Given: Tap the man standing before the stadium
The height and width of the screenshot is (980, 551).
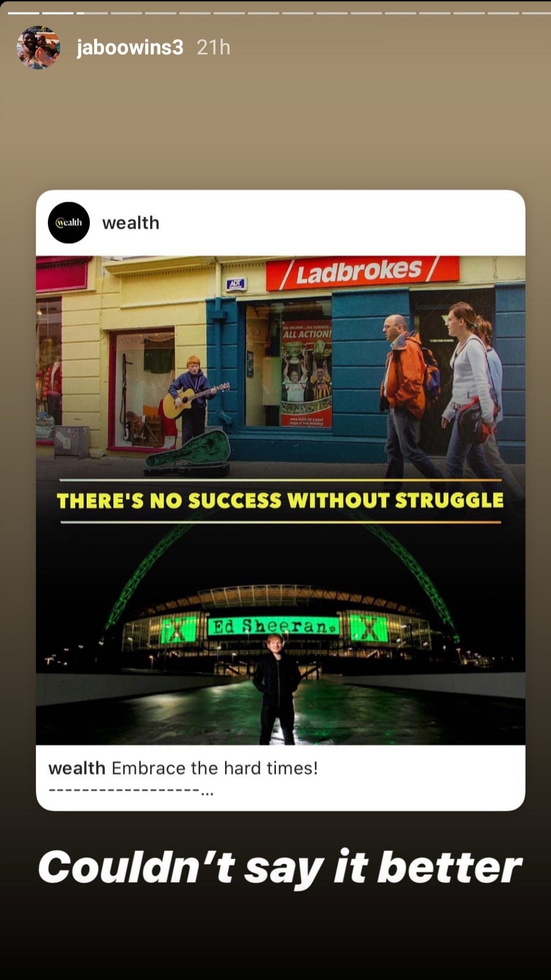Looking at the screenshot, I should tap(276, 689).
